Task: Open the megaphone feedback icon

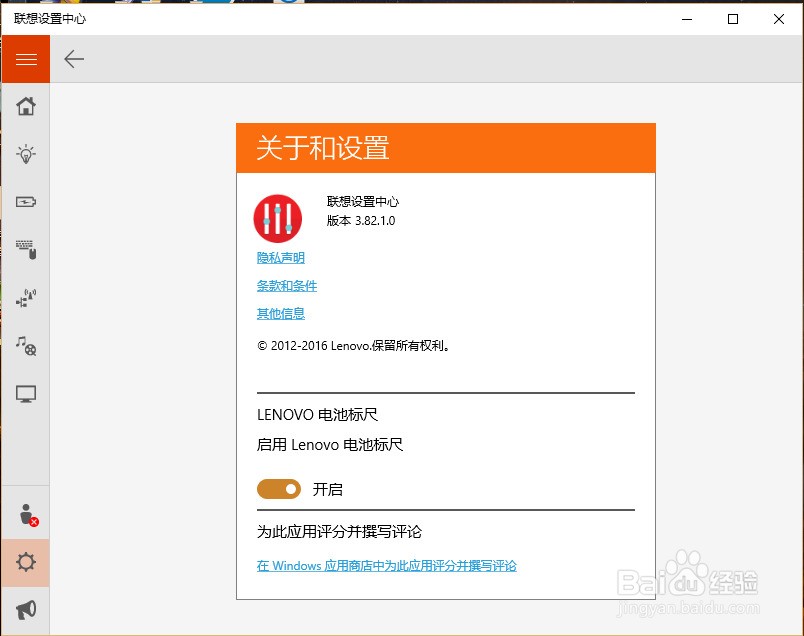Action: [26, 609]
